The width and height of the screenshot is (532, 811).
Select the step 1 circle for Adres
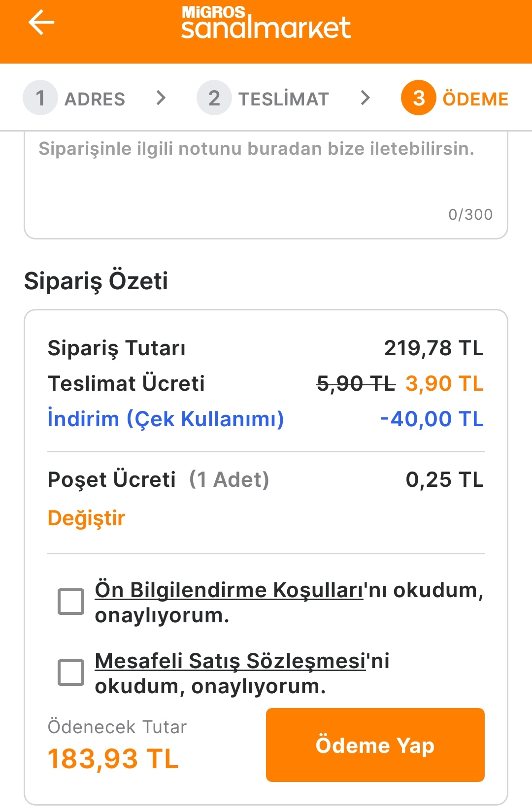coord(40,98)
